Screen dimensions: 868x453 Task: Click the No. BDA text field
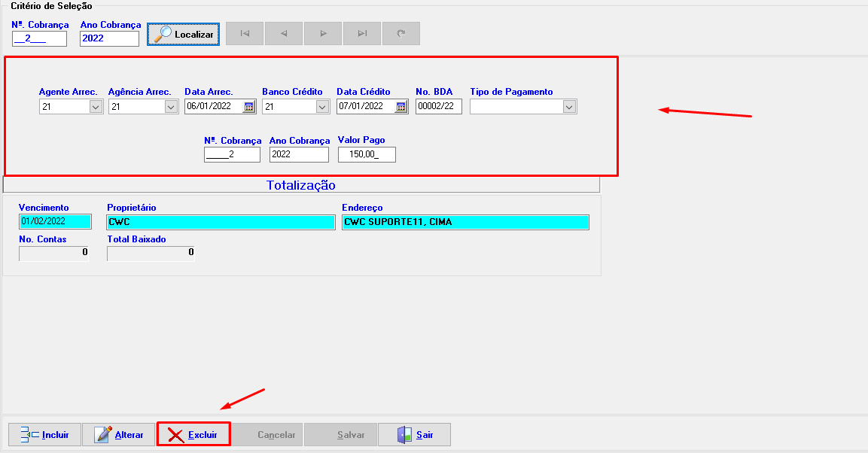[x=438, y=107]
